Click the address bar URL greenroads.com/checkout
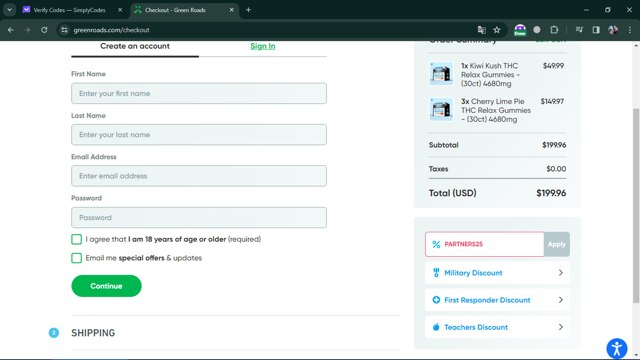This screenshot has width=640, height=360. click(x=111, y=30)
